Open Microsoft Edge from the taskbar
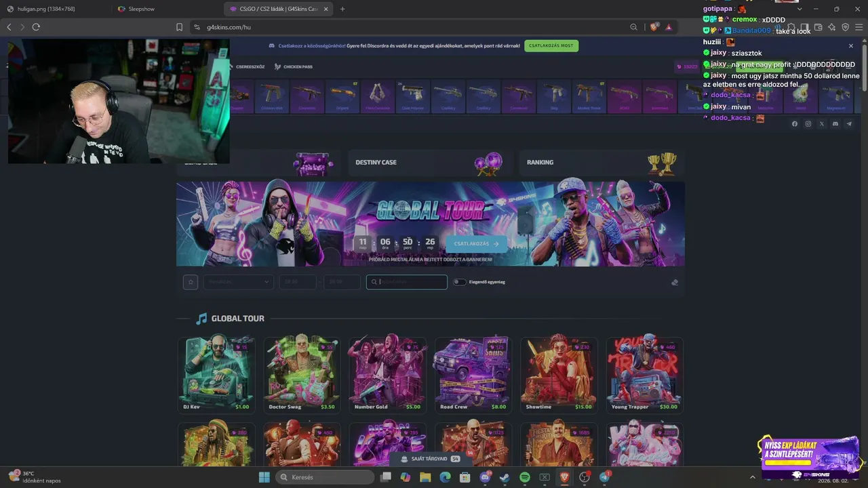The image size is (868, 488). [x=445, y=477]
